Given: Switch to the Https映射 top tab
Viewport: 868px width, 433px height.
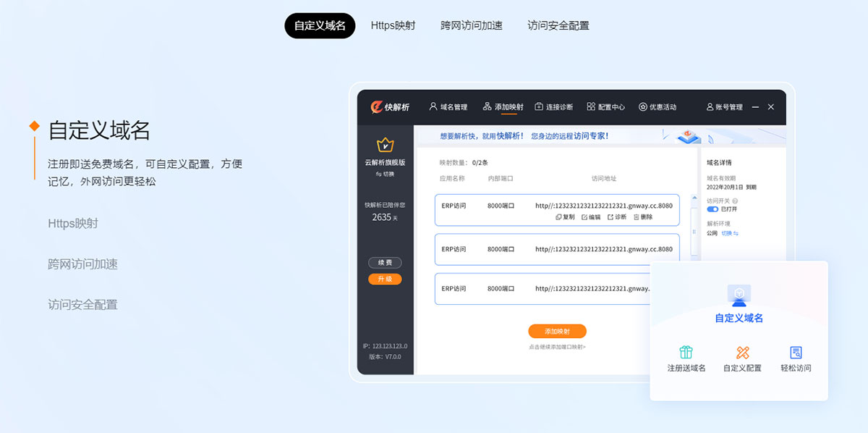Looking at the screenshot, I should point(393,25).
